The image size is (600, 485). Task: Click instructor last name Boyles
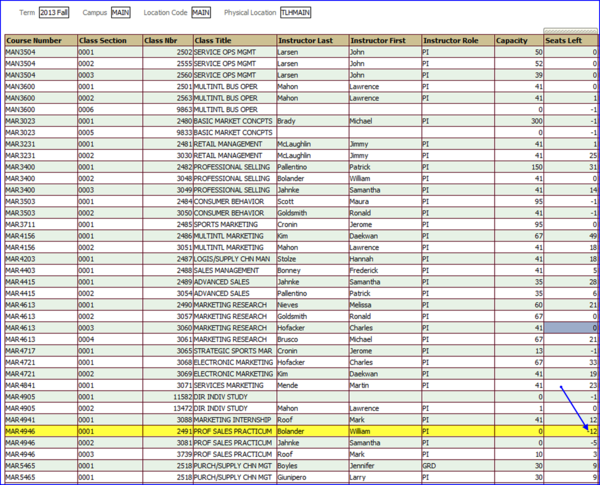(x=287, y=466)
